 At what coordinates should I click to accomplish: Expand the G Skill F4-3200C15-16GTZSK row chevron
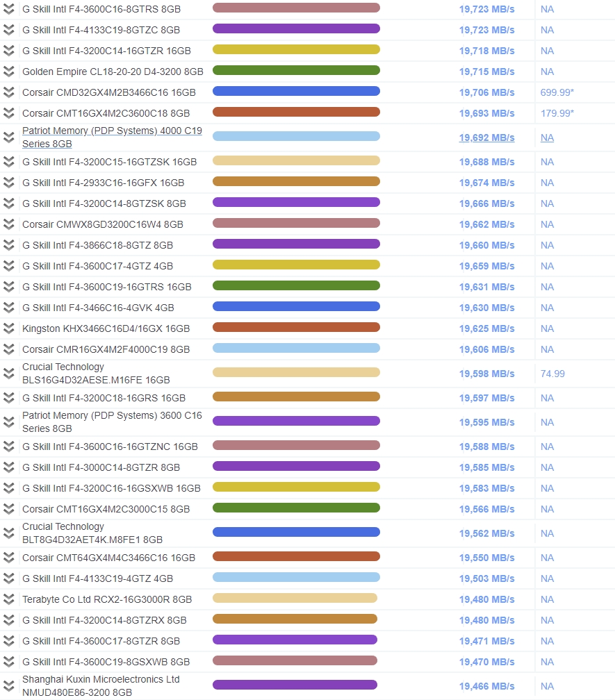coord(8,162)
